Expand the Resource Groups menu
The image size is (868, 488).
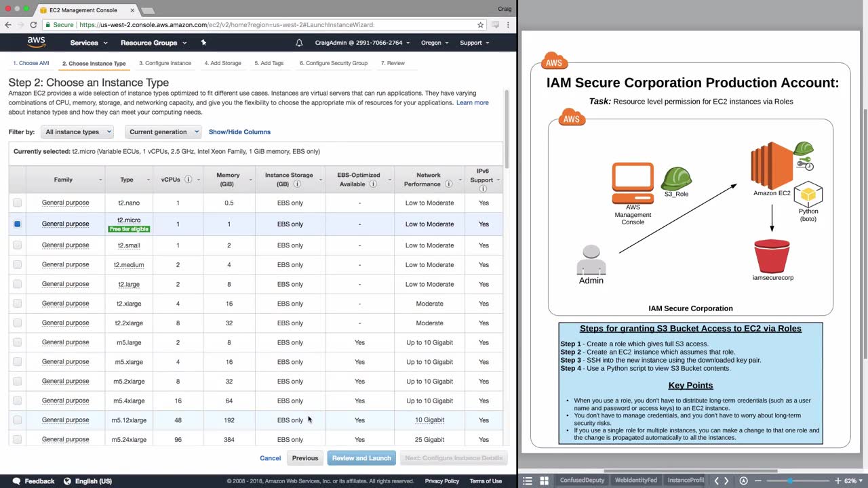[x=153, y=43]
